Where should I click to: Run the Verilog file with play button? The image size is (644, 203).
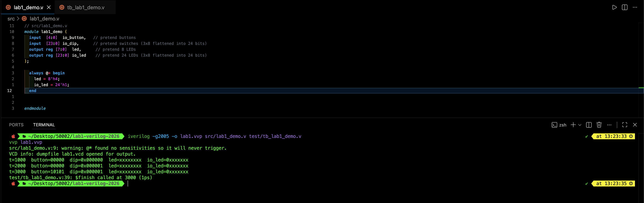[x=614, y=7]
